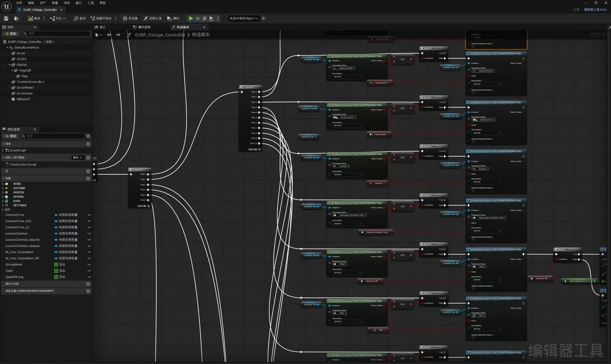
Task: Click the stop simulation square button
Action: pos(204,18)
